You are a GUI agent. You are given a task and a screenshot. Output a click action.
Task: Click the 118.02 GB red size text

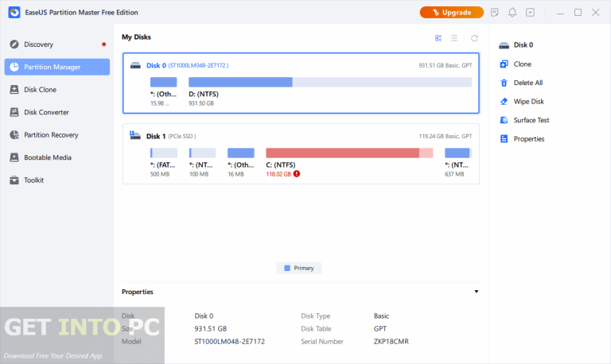pos(278,174)
